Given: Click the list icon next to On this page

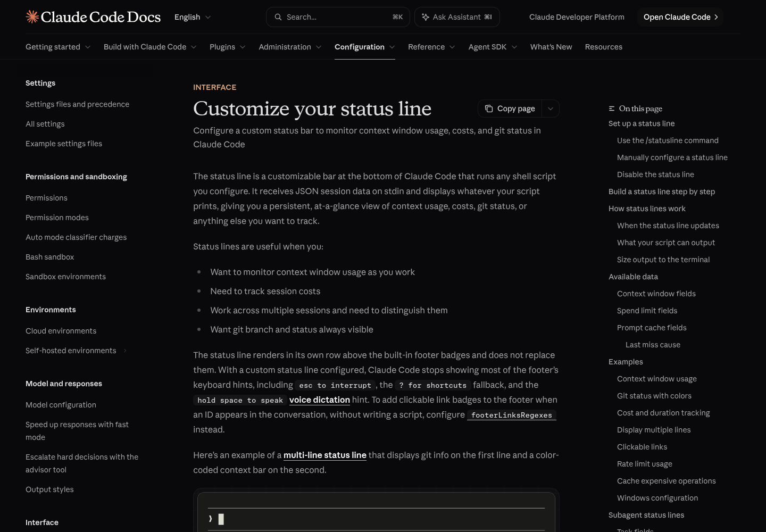Looking at the screenshot, I should (612, 109).
